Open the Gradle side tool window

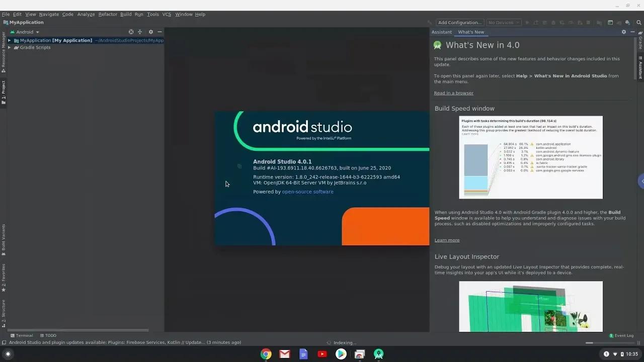(640, 41)
